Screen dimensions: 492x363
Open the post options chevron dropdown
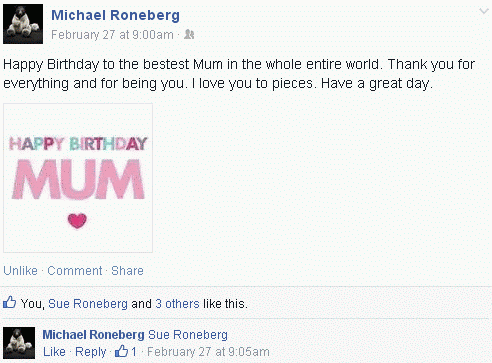(x=483, y=11)
